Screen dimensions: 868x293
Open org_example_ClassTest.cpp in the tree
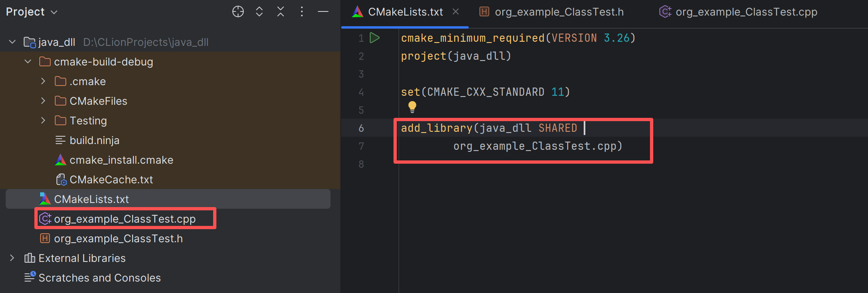click(x=125, y=219)
